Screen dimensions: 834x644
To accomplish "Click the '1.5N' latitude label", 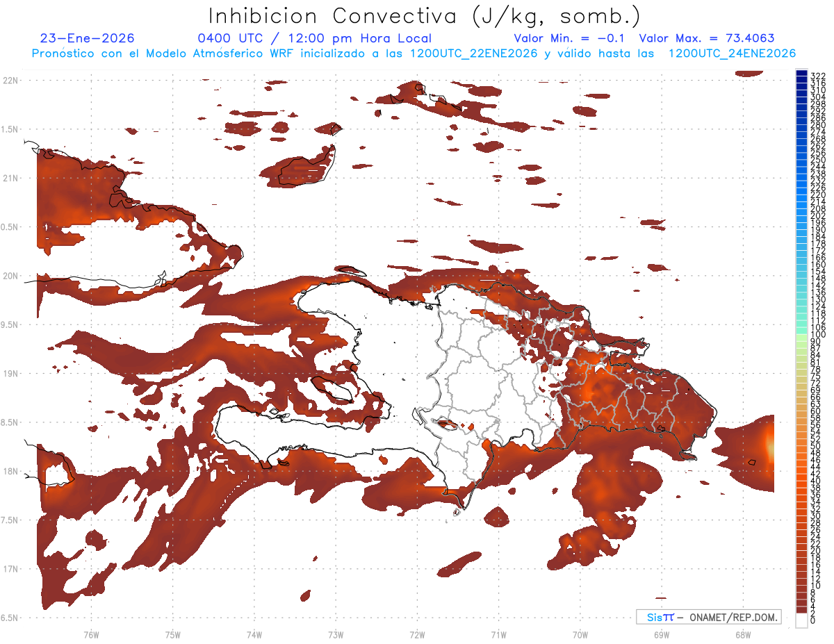I will (10, 129).
